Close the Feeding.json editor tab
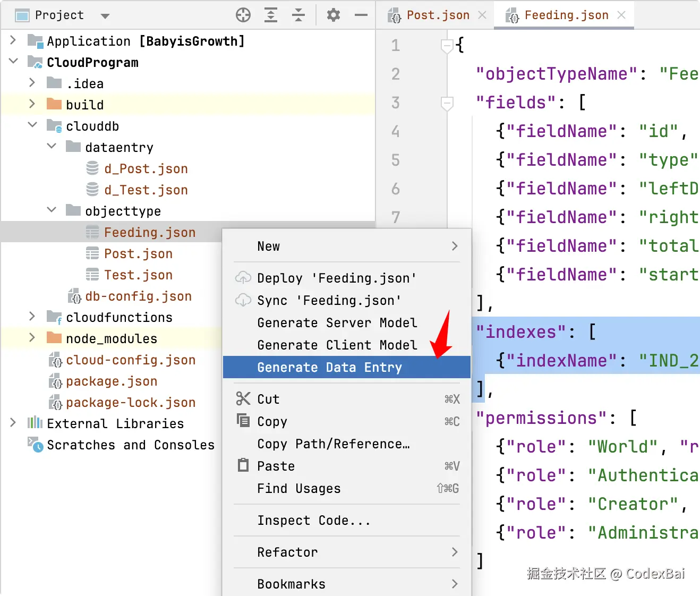The height and width of the screenshot is (596, 700). coord(621,15)
